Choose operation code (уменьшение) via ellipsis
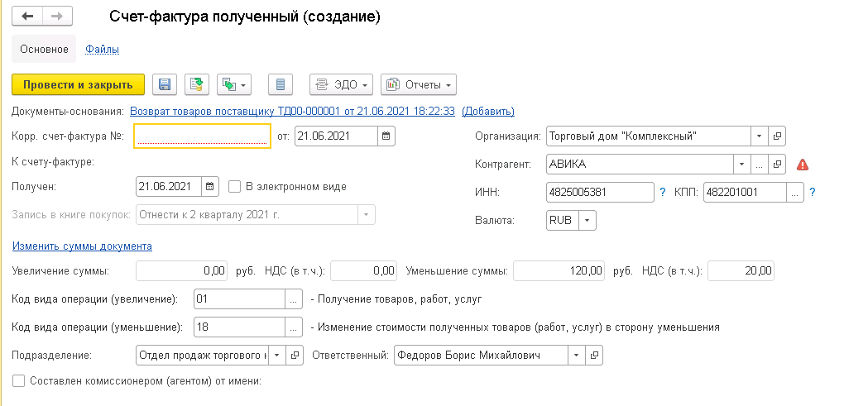 (x=294, y=327)
